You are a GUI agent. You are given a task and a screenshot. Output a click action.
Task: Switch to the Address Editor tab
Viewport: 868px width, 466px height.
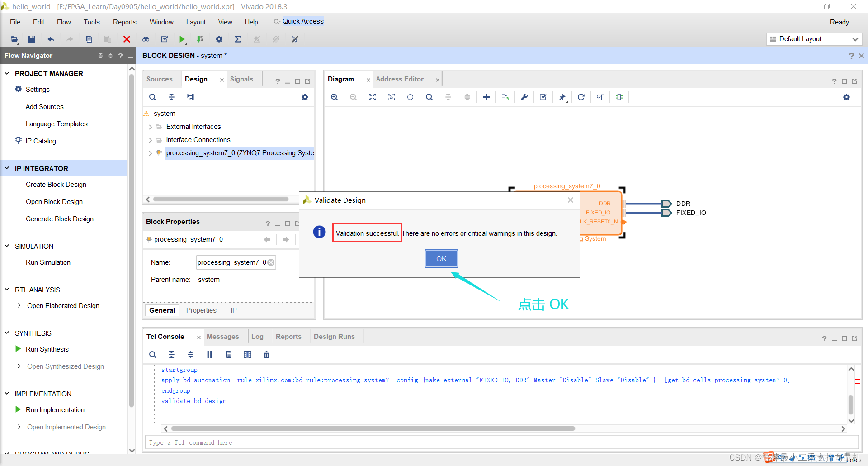coord(400,79)
